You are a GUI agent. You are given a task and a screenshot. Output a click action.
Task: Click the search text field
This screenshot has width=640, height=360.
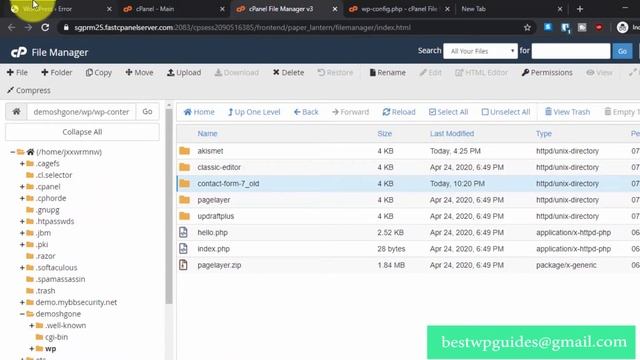pos(571,51)
